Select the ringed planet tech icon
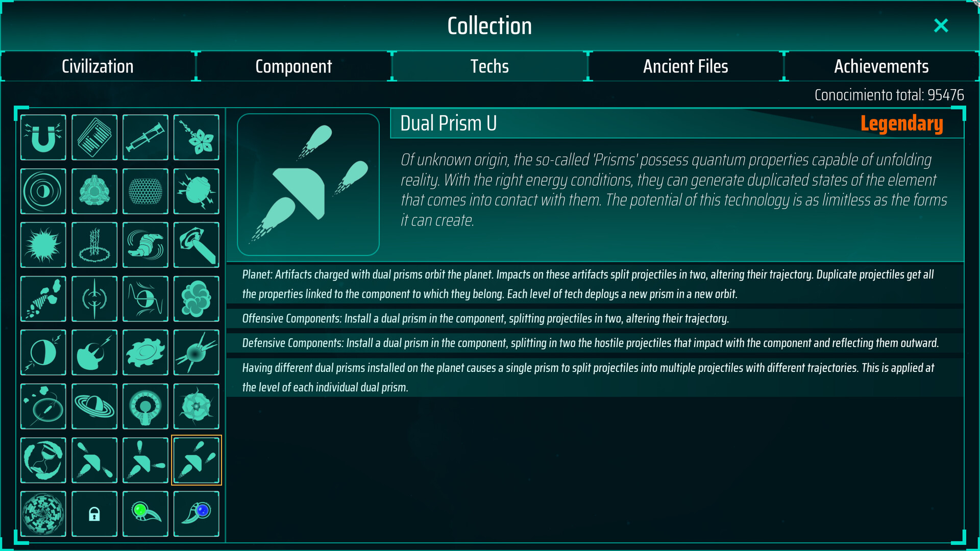The width and height of the screenshot is (980, 551). coord(94,407)
